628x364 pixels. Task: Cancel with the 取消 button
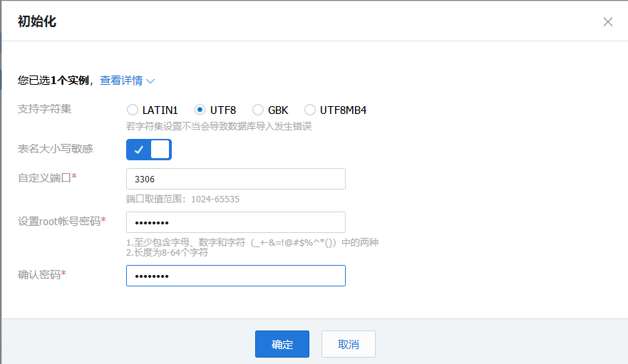[x=349, y=344]
